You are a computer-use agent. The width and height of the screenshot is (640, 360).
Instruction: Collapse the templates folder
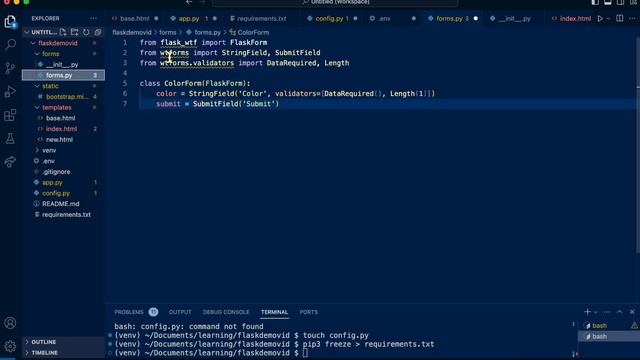pyautogui.click(x=37, y=107)
